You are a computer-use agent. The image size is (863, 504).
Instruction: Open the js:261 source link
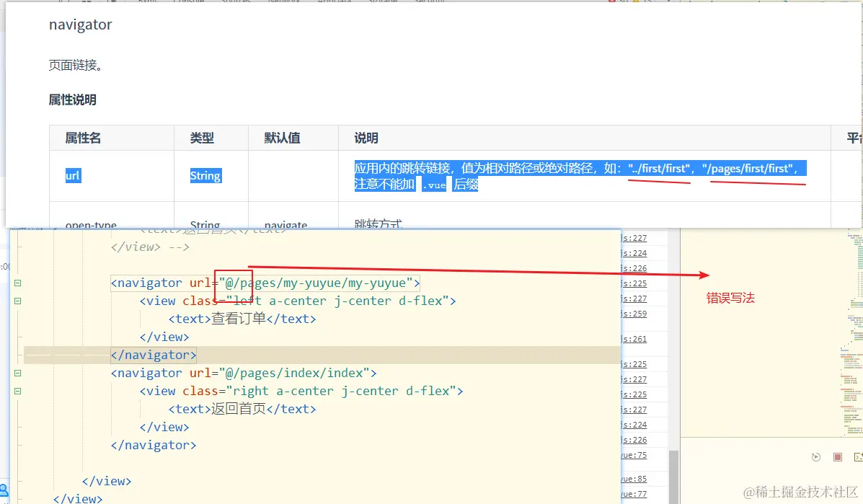(634, 339)
